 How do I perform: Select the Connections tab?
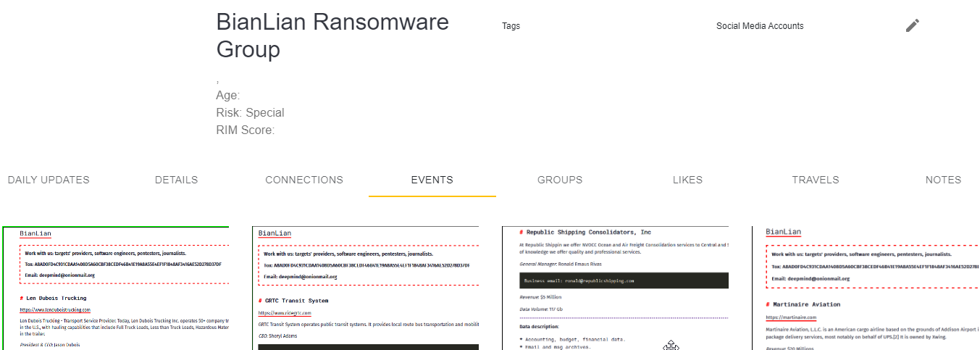pyautogui.click(x=304, y=180)
